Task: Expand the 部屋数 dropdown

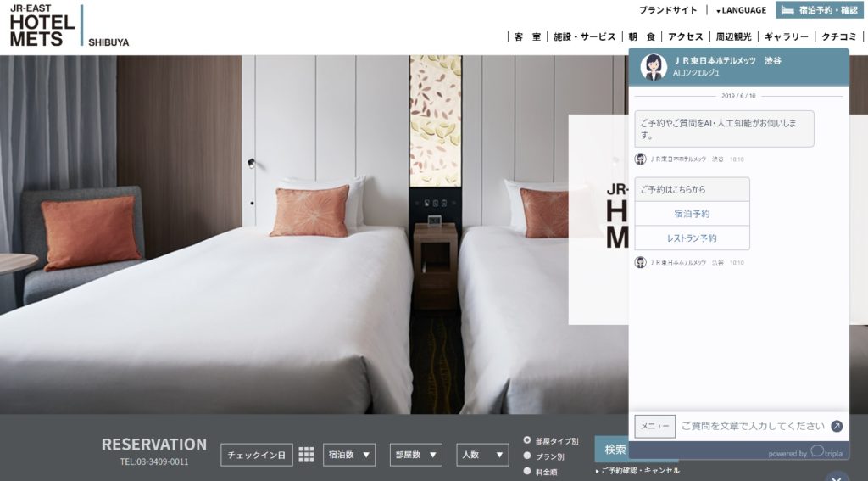Action: (415, 455)
